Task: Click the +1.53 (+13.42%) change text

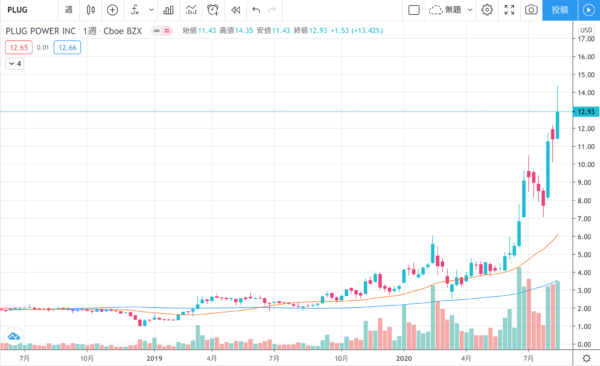Action: coord(357,31)
